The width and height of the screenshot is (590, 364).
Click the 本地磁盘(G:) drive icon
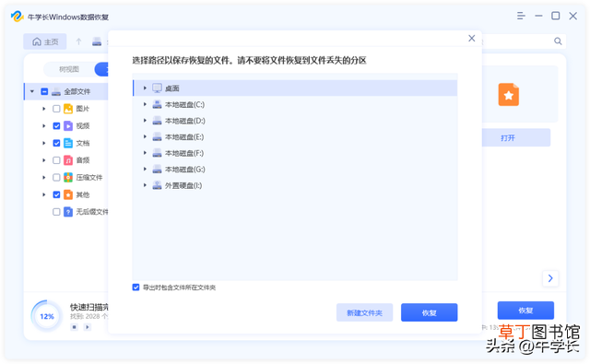[157, 170]
